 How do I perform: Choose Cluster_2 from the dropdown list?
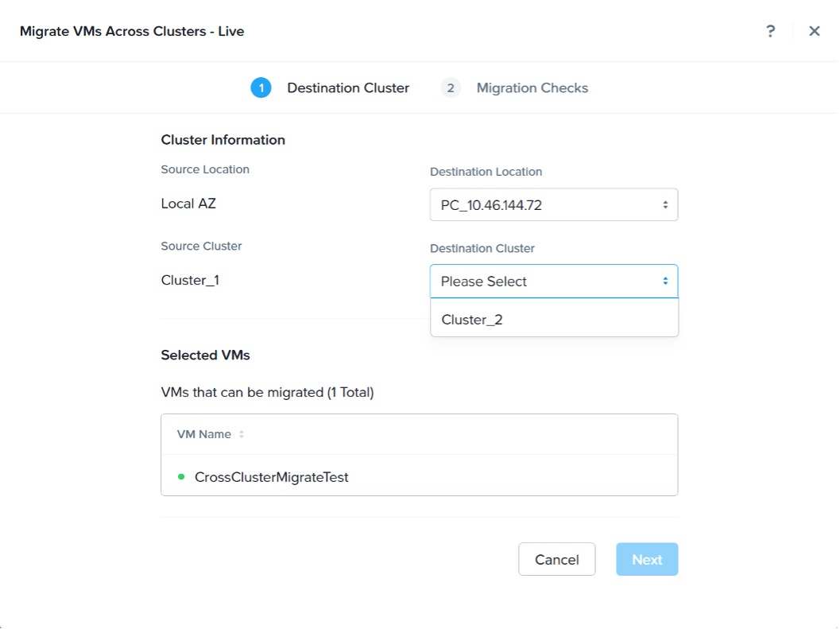pyautogui.click(x=472, y=320)
